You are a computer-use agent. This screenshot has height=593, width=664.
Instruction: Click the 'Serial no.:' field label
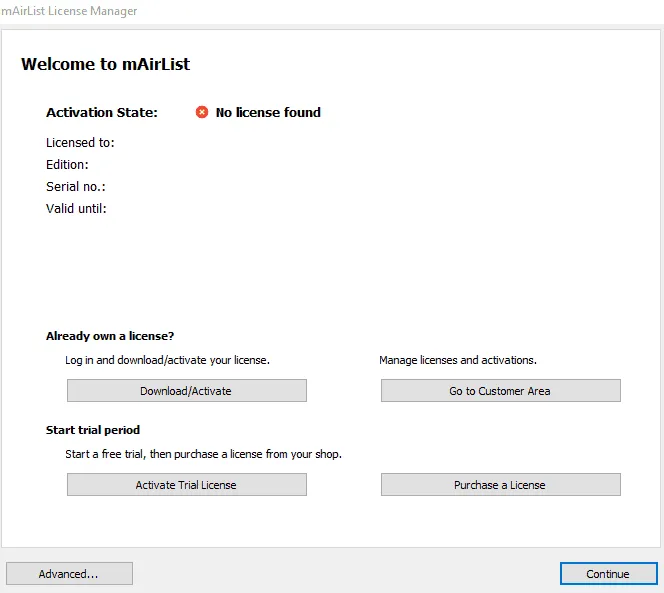[x=76, y=187]
